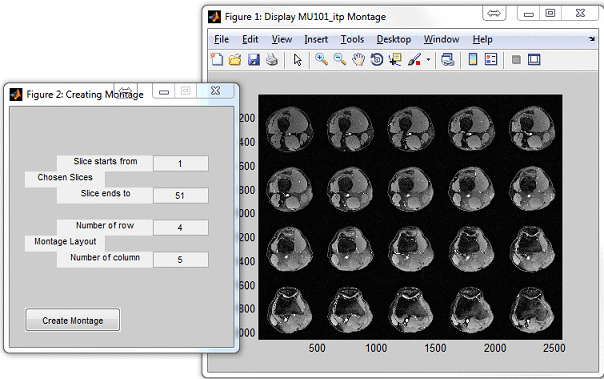Toggle the Data Cursor tool
Screen dimensions: 604x379
395,60
